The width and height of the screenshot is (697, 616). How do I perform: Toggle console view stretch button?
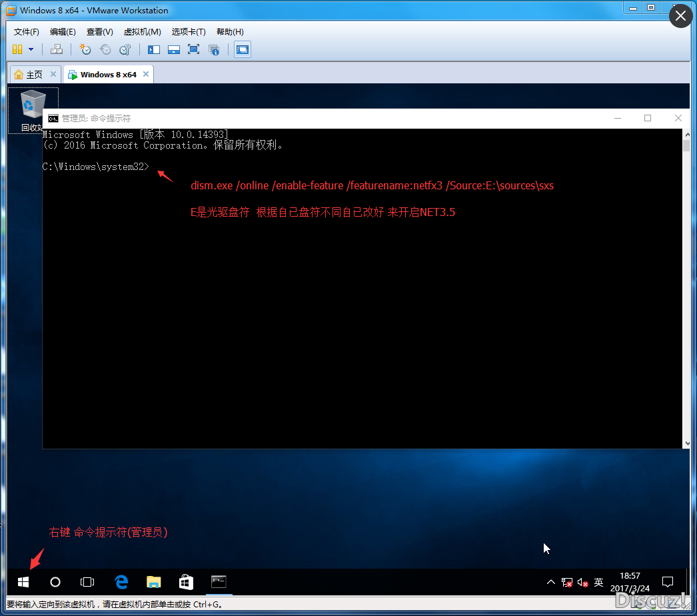(x=243, y=49)
